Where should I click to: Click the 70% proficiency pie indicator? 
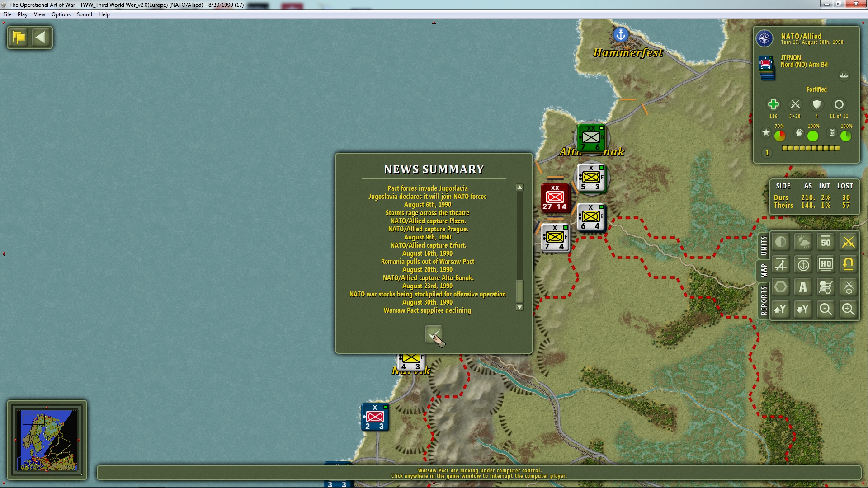click(780, 136)
